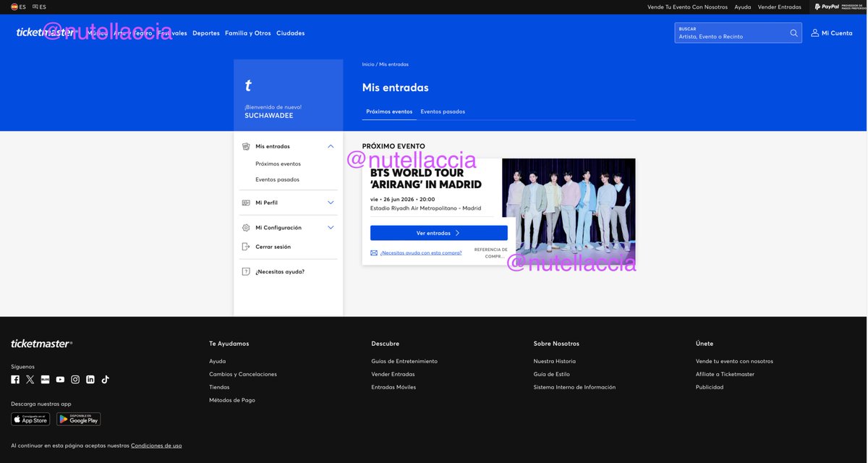Open the LinkedIn icon in footer
868x463 pixels.
click(x=90, y=379)
